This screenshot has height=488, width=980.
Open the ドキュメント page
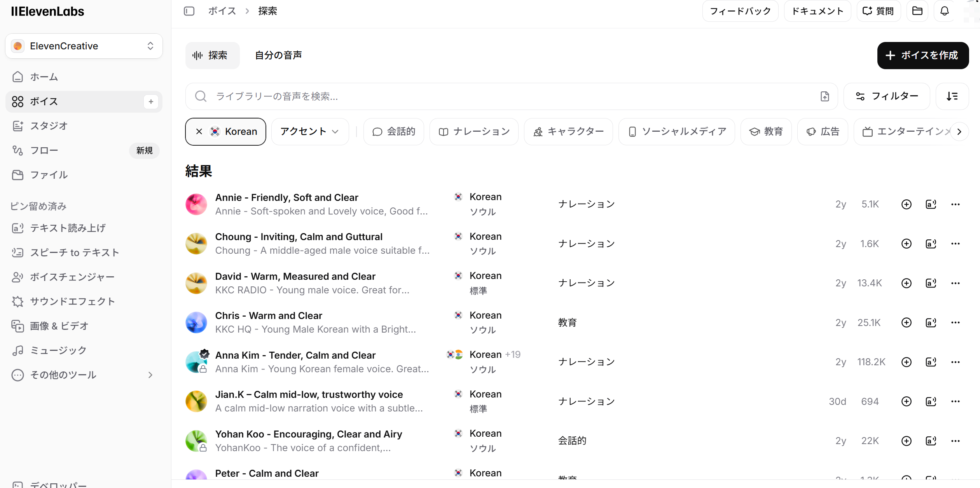817,11
